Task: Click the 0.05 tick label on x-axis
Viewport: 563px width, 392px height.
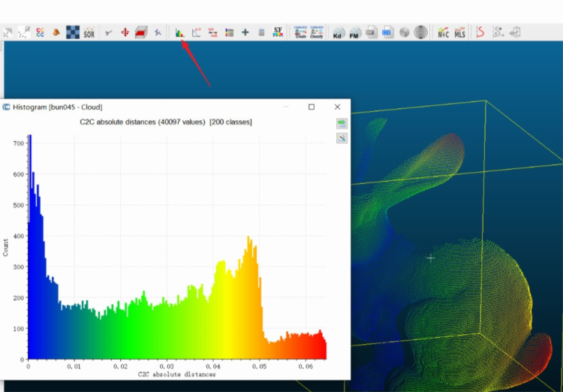Action: [x=259, y=366]
